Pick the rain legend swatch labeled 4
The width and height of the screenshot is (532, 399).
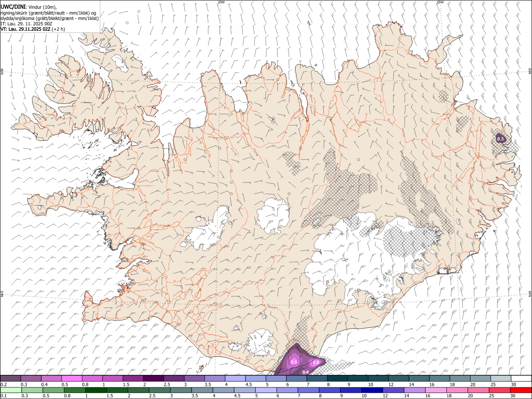(223, 390)
